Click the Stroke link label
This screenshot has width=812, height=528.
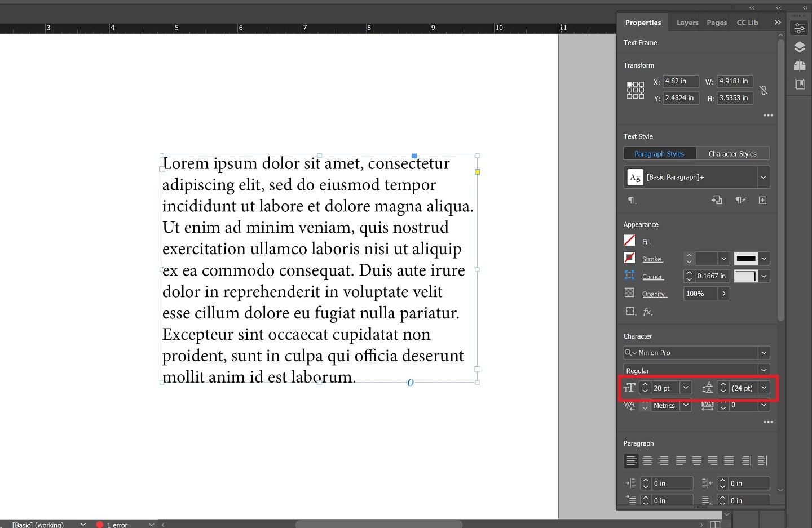pos(651,259)
